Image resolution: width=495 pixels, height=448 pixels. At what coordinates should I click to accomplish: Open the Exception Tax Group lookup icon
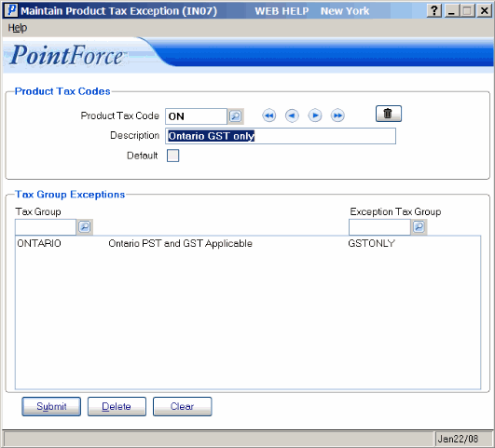click(x=419, y=227)
